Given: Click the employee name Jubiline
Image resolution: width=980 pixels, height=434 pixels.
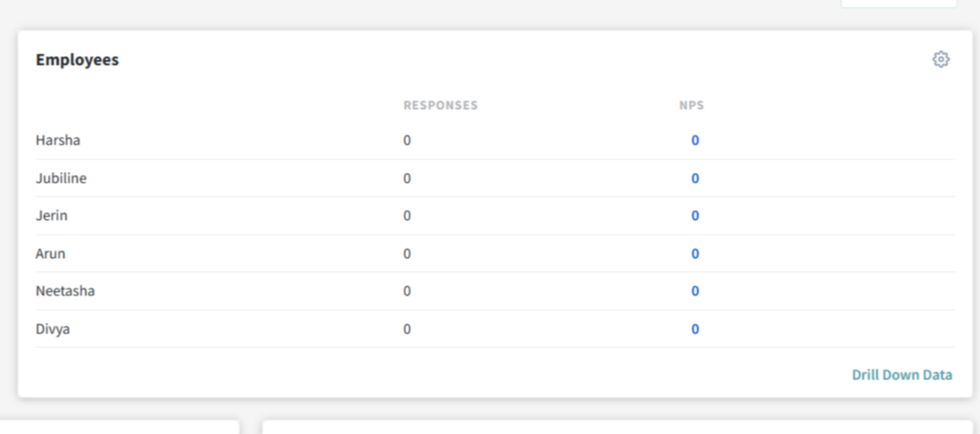Looking at the screenshot, I should [x=61, y=178].
